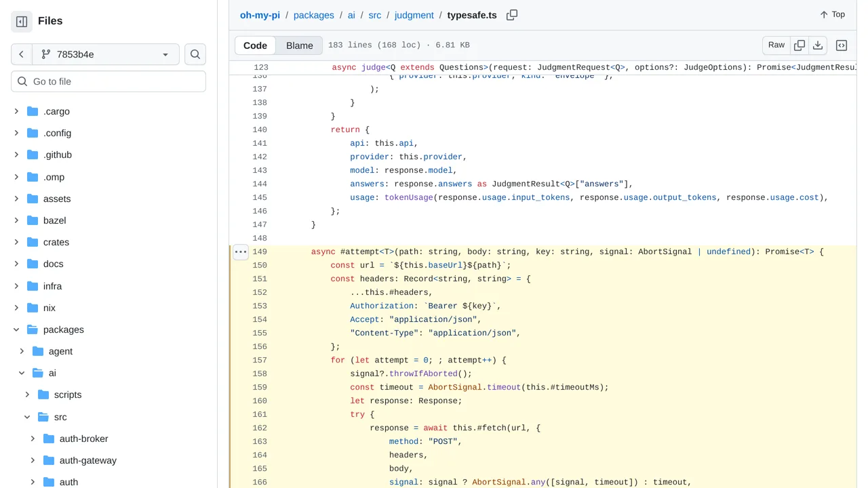Click the sticky judge function header line 123
The height and width of the screenshot is (488, 868).
tap(543, 68)
